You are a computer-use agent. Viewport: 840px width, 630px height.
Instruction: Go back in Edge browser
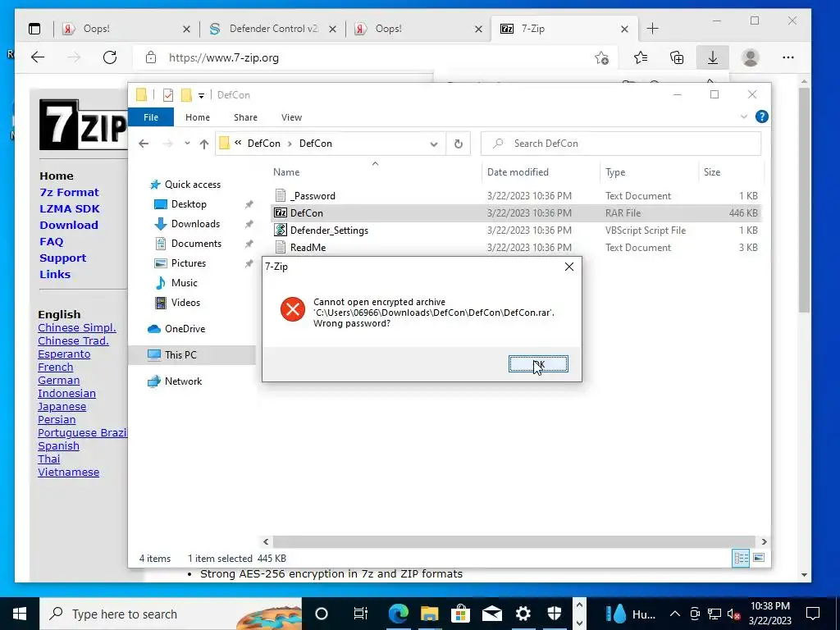(x=38, y=57)
